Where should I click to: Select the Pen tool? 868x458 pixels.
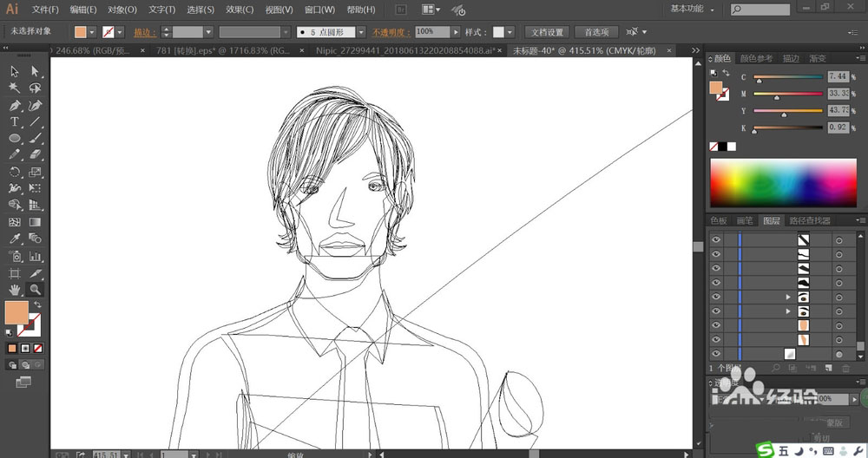coord(15,105)
